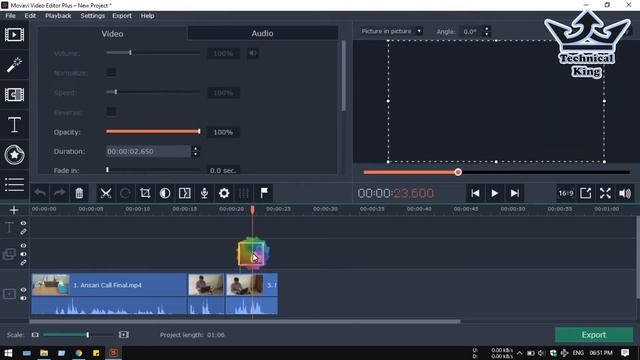Open the Stickers star icon panel

click(14, 155)
